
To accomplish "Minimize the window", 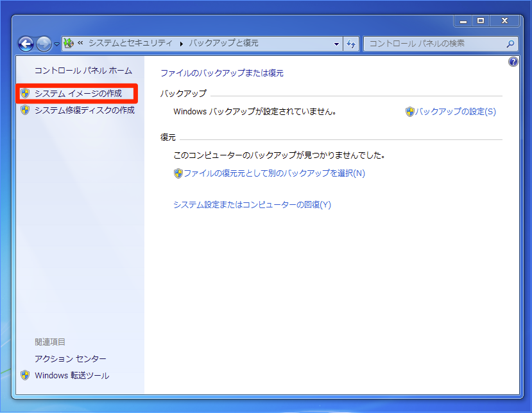I will tap(463, 21).
